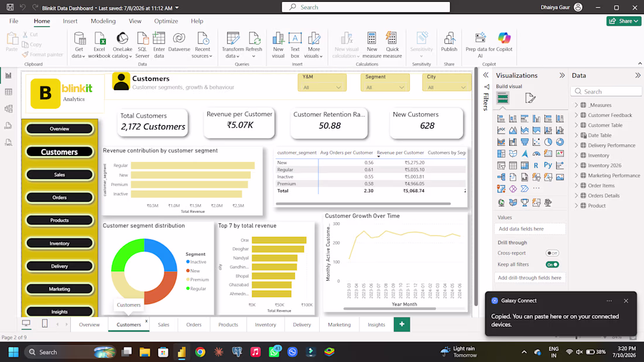Click the Overview navigation button
Screen dimensions: 644x362
click(60, 129)
